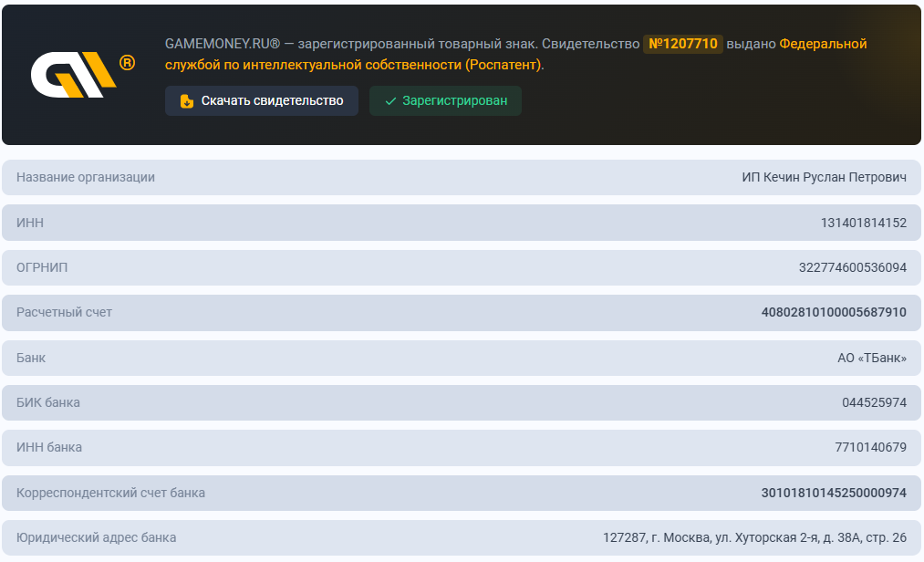Click the Скачать свидетельство button
This screenshot has width=924, height=562.
[262, 101]
